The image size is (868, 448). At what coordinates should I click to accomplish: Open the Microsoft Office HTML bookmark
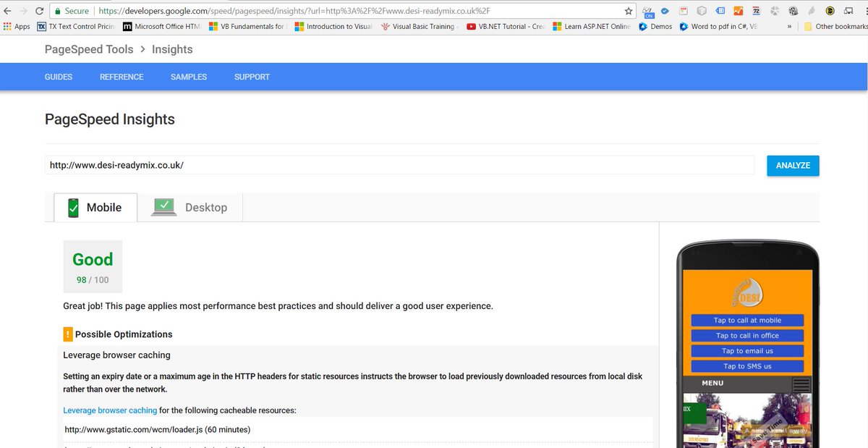[162, 27]
